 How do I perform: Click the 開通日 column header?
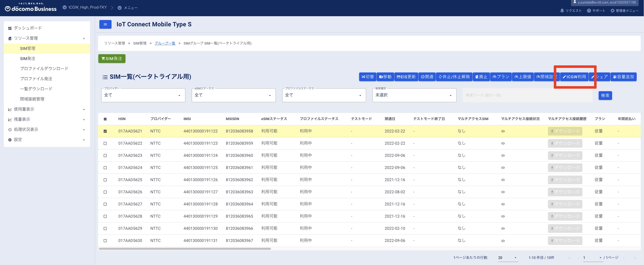[390, 119]
